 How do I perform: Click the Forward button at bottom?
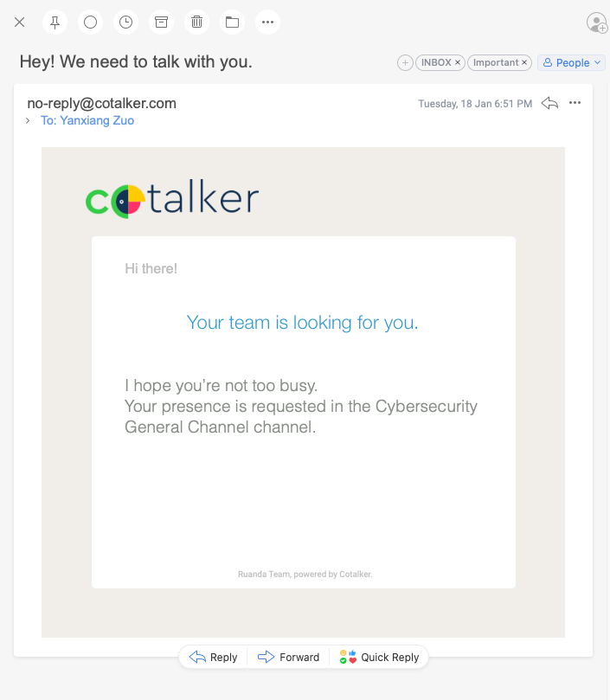[x=288, y=657]
